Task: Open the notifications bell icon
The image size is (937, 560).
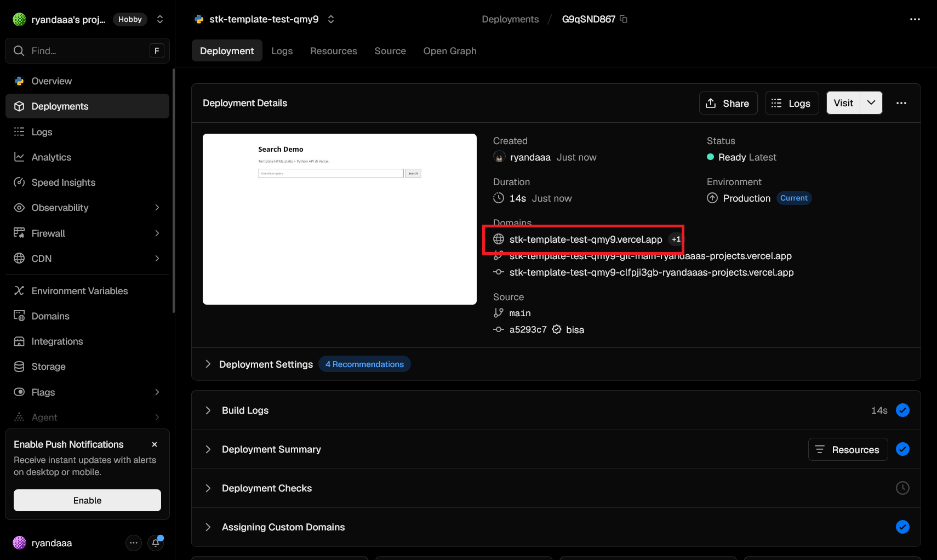Action: point(156,543)
